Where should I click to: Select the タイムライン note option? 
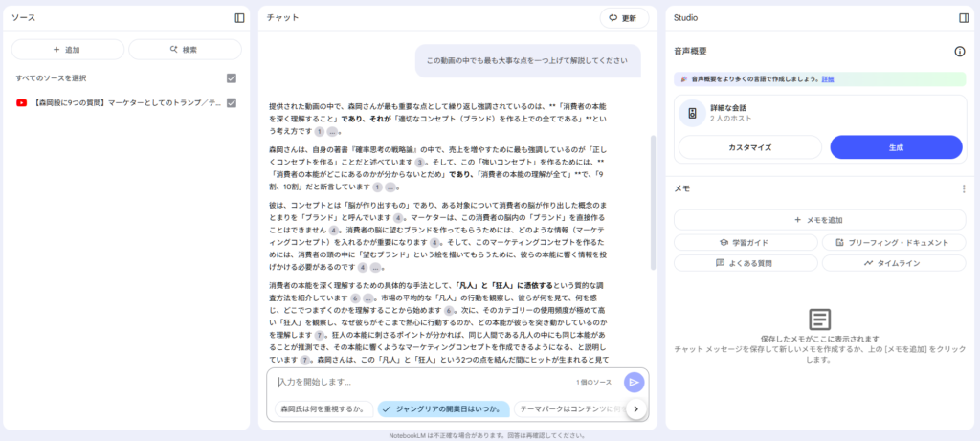893,262
